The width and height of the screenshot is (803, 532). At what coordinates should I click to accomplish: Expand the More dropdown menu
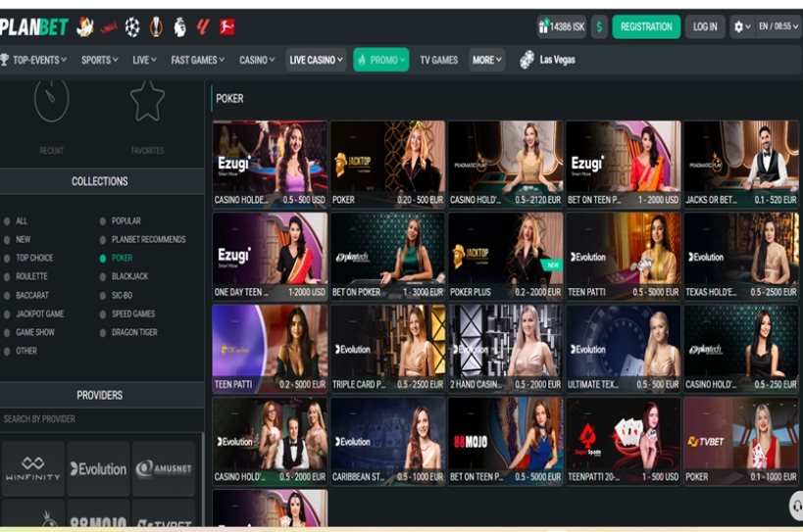pyautogui.click(x=486, y=60)
